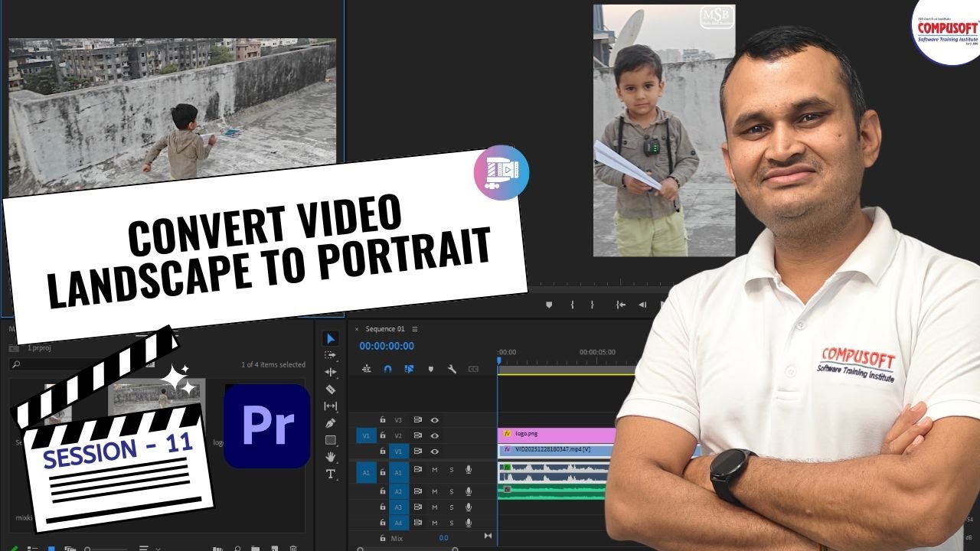Toggle sync lock on track V2
The width and height of the screenshot is (980, 551).
418,435
